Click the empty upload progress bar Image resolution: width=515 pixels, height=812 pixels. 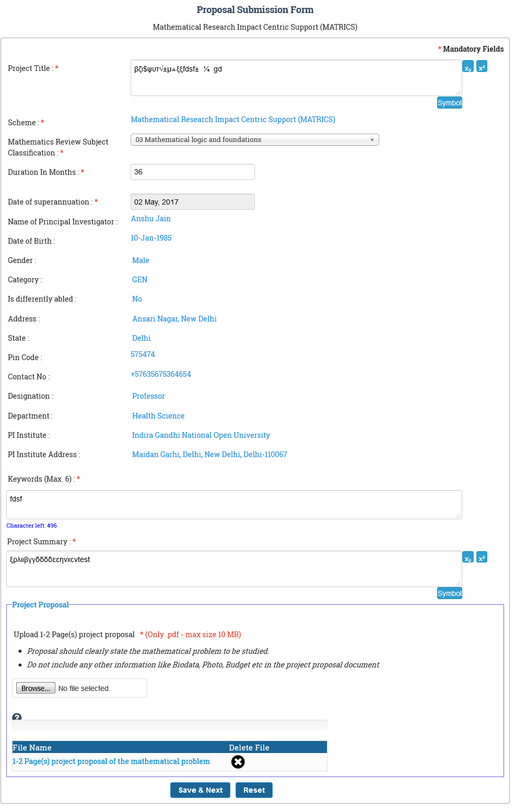pos(170,725)
